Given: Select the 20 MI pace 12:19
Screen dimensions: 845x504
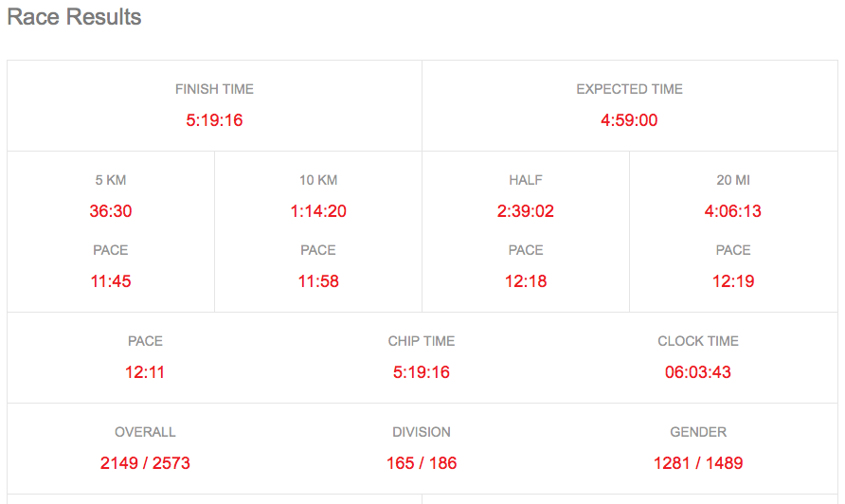Looking at the screenshot, I should (x=733, y=281).
